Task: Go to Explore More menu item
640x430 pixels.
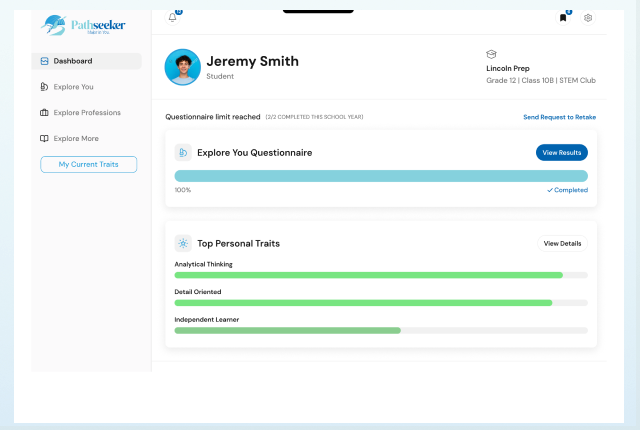Action: [76, 139]
